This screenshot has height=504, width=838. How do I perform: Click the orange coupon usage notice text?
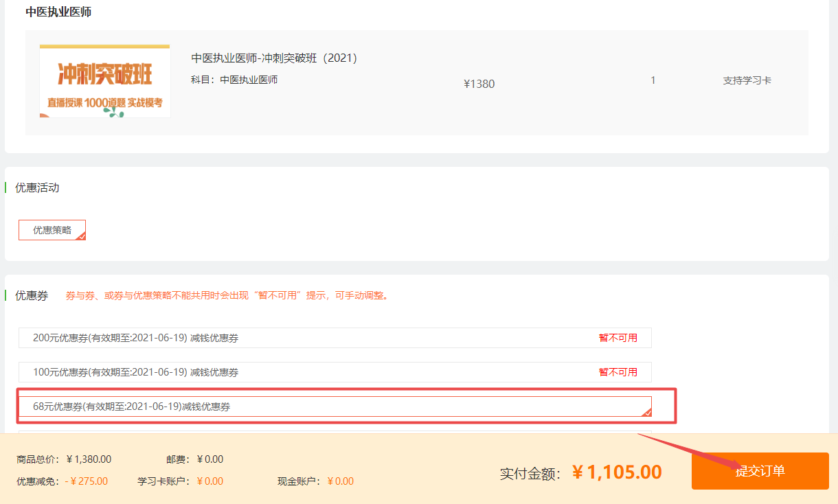(227, 296)
